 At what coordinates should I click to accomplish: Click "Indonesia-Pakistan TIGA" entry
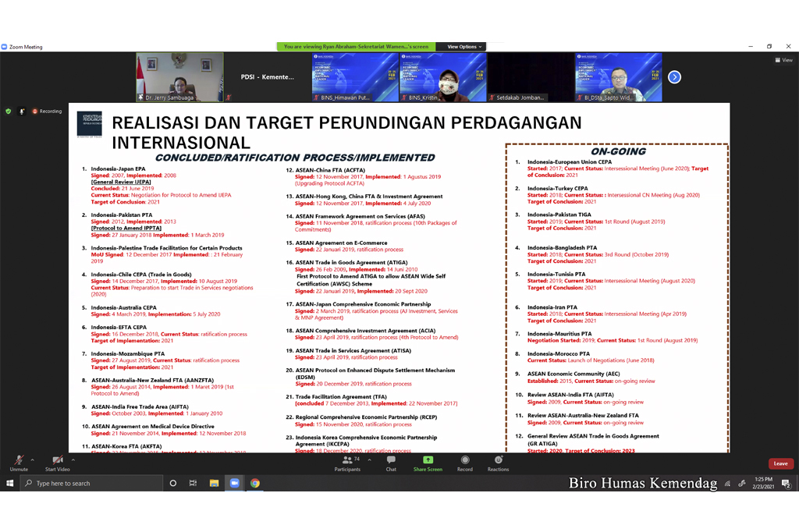559,215
